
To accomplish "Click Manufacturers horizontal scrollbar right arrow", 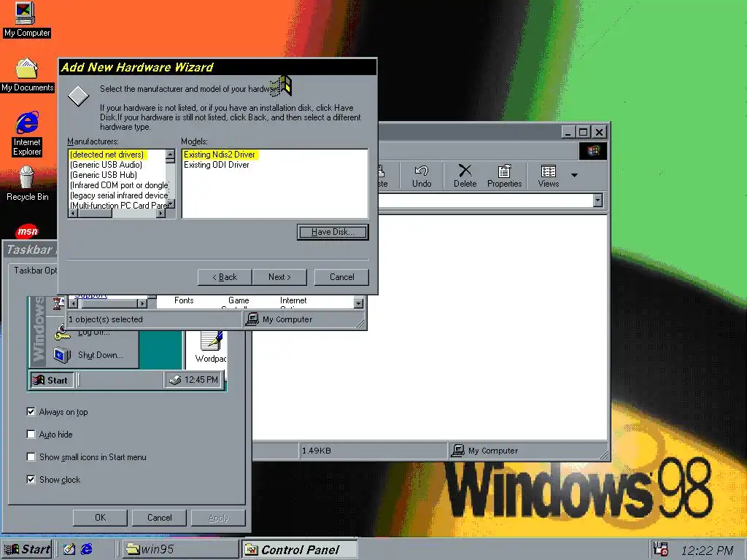I will 161,214.
